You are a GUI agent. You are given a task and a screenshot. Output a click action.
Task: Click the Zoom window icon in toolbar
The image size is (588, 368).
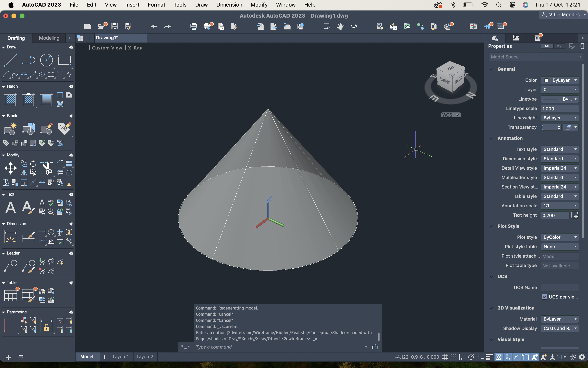326,26
